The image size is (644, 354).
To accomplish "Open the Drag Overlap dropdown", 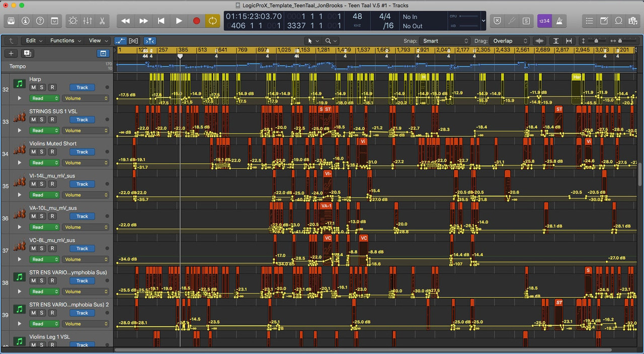I will click(510, 41).
